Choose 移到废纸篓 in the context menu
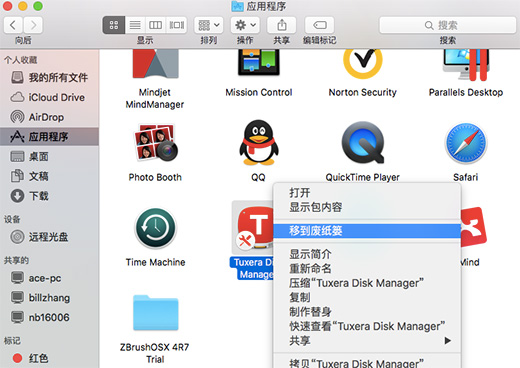The width and height of the screenshot is (520, 368). (x=367, y=231)
